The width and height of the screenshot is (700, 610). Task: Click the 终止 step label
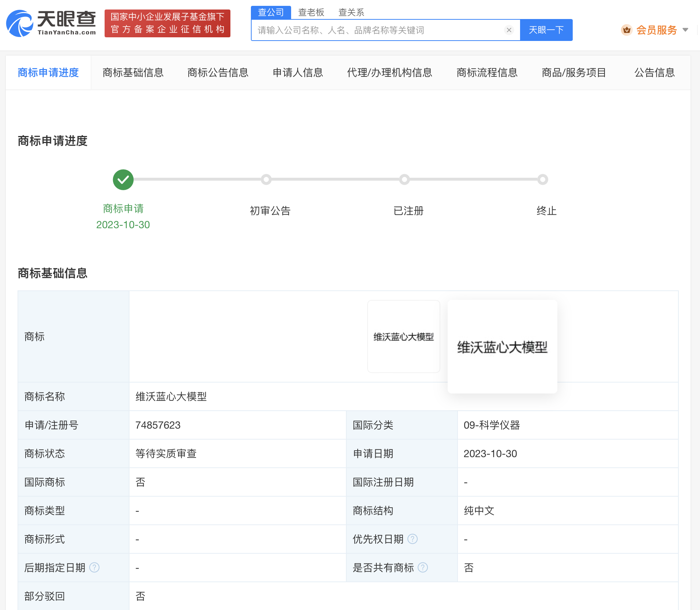(546, 211)
